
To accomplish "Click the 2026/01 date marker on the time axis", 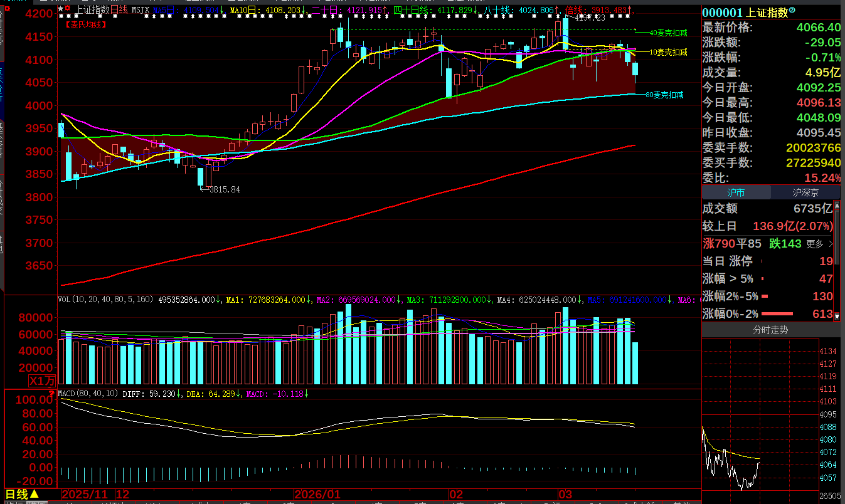I will [319, 495].
